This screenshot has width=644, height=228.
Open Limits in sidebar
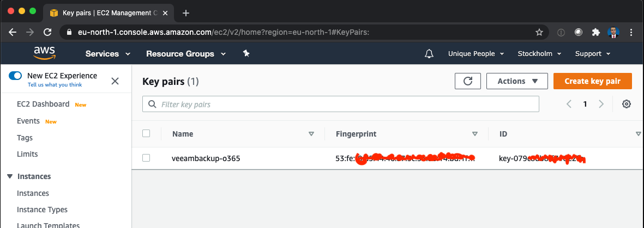[x=27, y=154]
